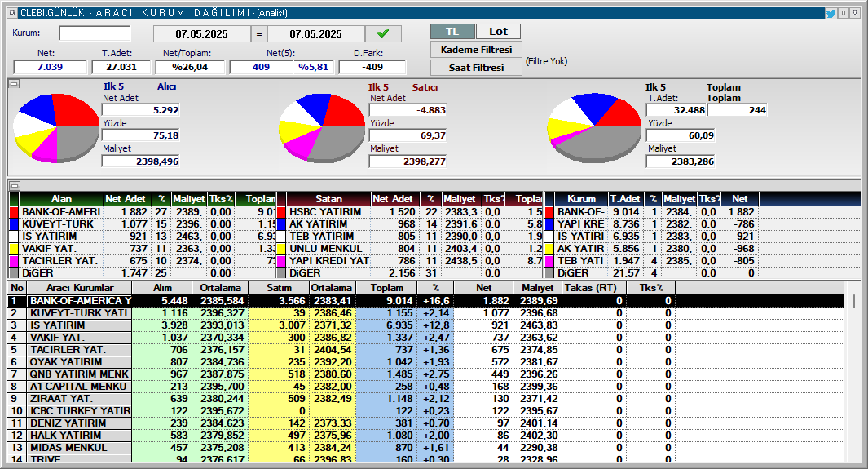
Task: Select A1 CAPITAL MENKU row
Action: (425, 387)
